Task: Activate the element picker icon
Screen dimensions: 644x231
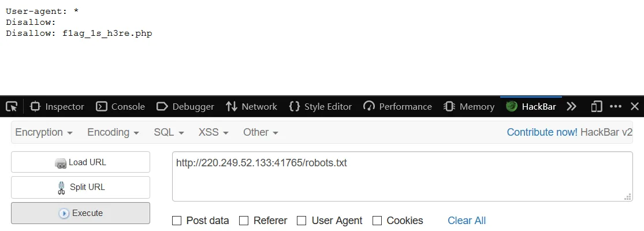Action: [x=12, y=107]
